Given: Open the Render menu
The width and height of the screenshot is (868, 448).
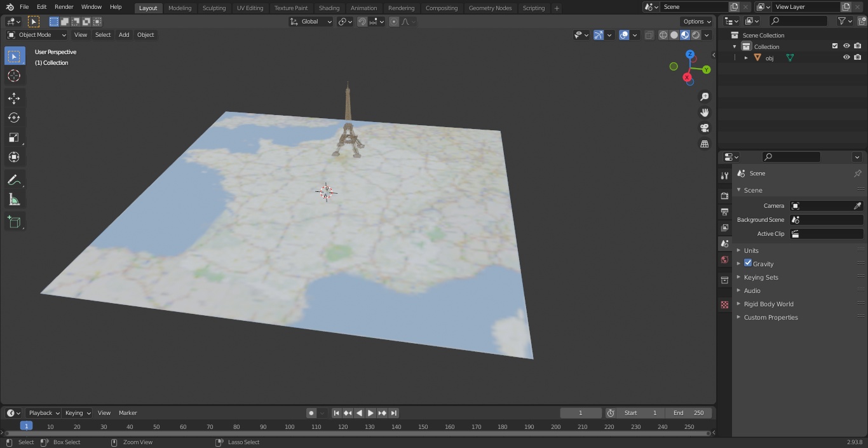Looking at the screenshot, I should pos(64,7).
